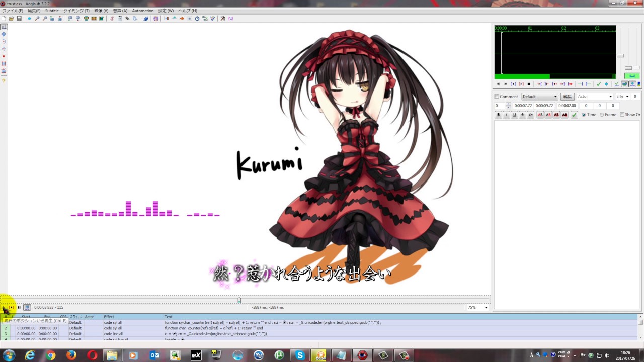
Task: Select the Frame radio button
Action: [x=602, y=115]
